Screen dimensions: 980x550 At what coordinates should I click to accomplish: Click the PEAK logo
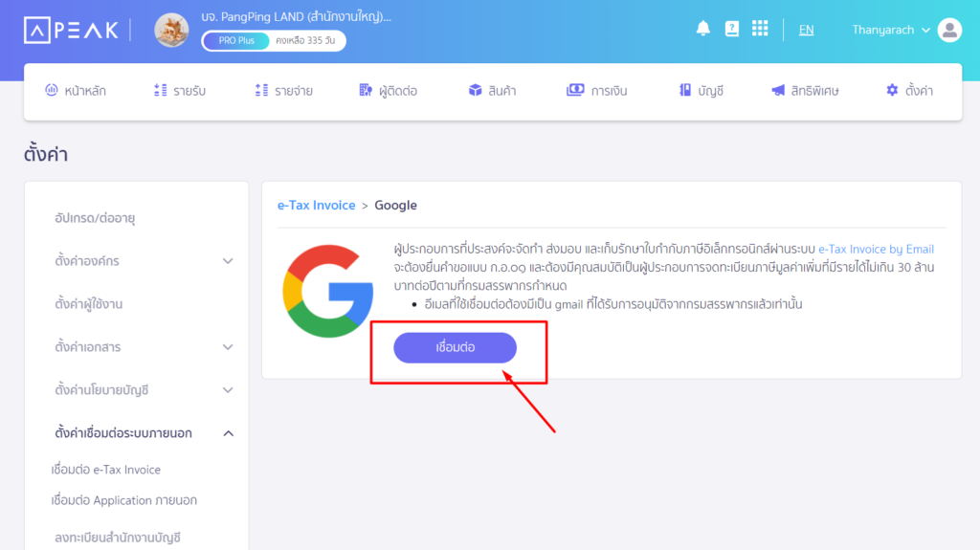click(71, 30)
